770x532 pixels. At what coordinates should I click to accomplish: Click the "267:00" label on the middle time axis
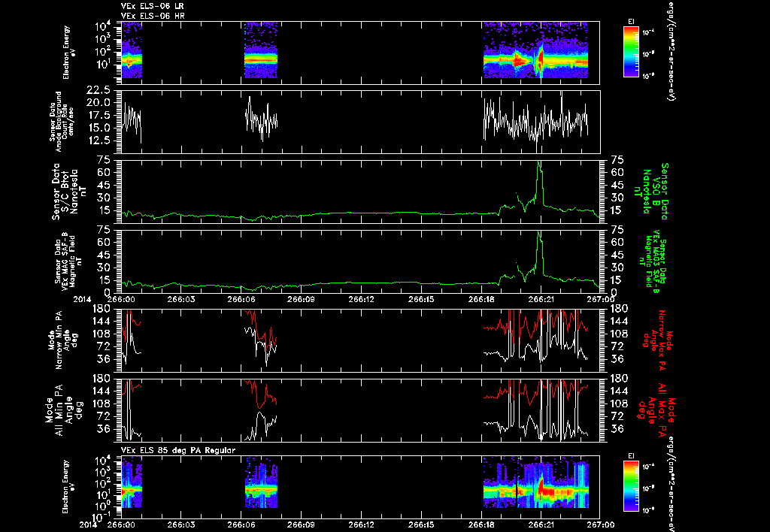point(601,299)
